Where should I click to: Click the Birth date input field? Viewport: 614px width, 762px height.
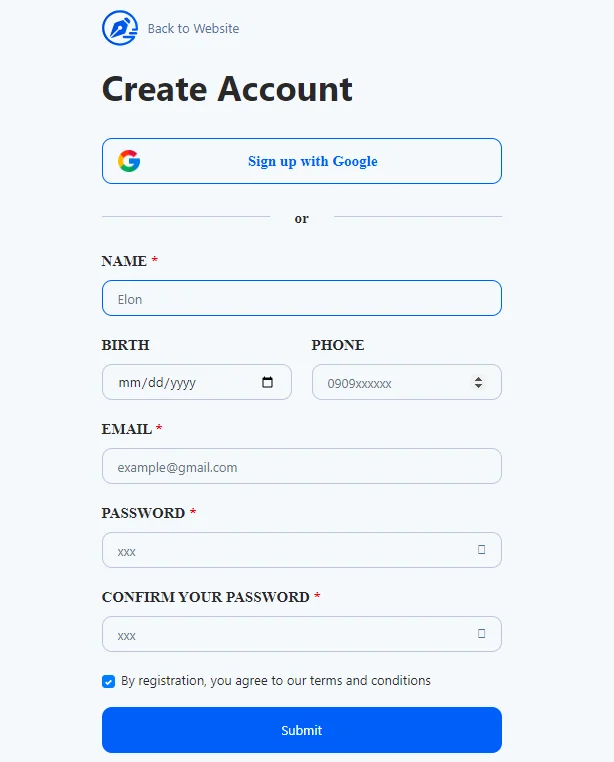(180, 382)
